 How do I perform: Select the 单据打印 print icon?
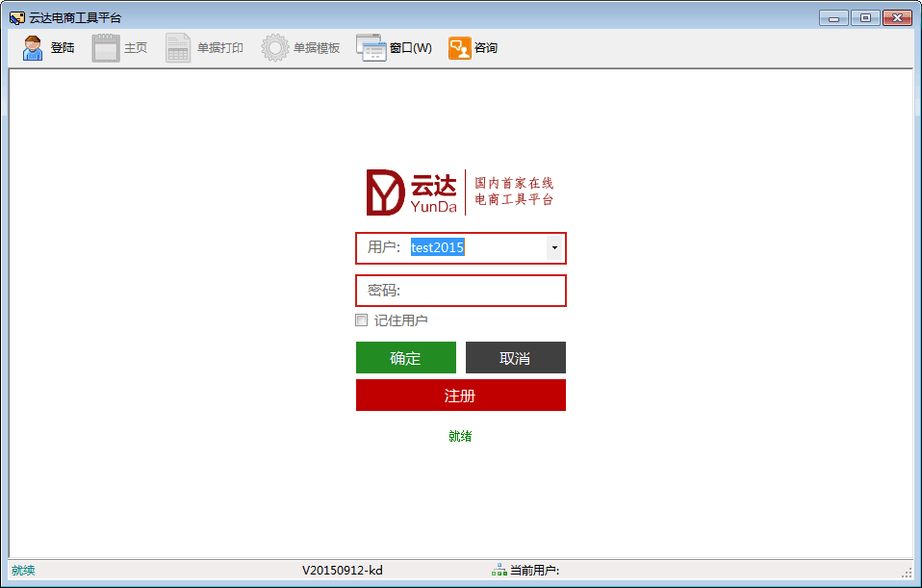coord(178,48)
